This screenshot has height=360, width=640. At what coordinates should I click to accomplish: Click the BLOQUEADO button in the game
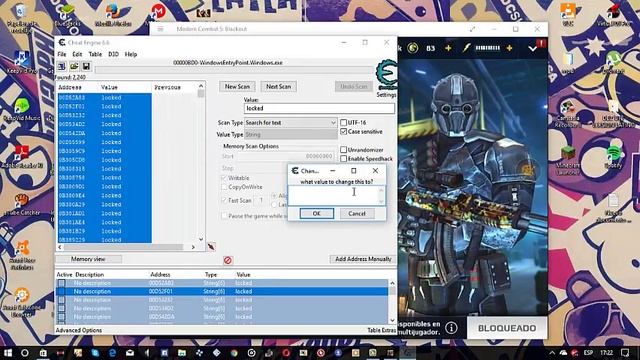(507, 328)
